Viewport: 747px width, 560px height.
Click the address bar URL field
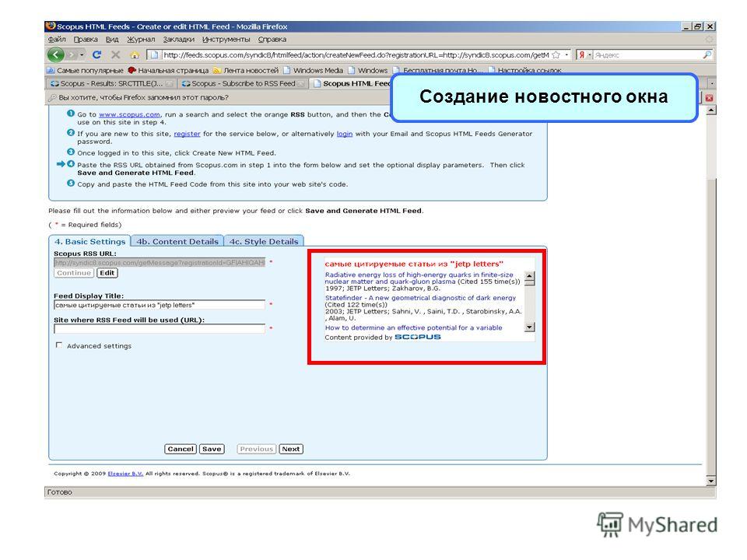tap(356, 54)
